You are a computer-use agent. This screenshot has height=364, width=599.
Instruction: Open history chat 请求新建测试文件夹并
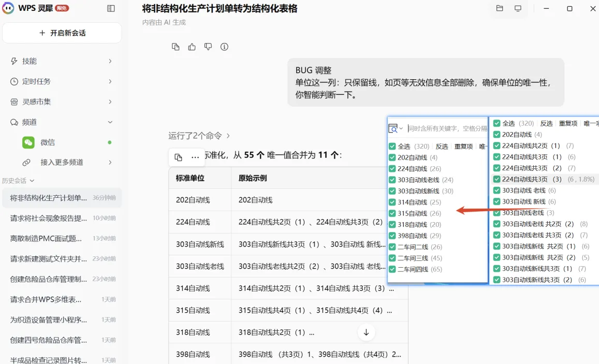point(62,258)
